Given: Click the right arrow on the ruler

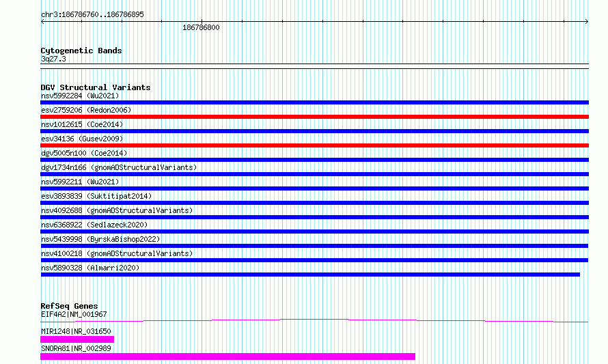Looking at the screenshot, I should [x=587, y=22].
